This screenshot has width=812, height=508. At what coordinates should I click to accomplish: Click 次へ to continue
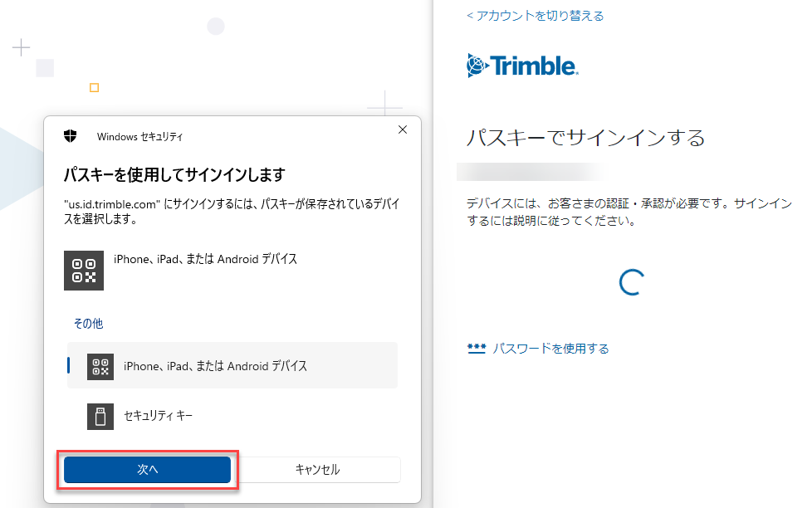pos(147,469)
